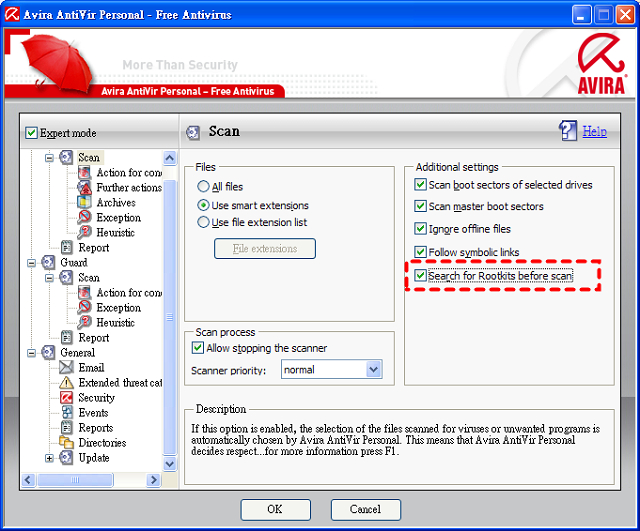Click the Report icon under Guard
640x531 pixels.
(x=67, y=338)
